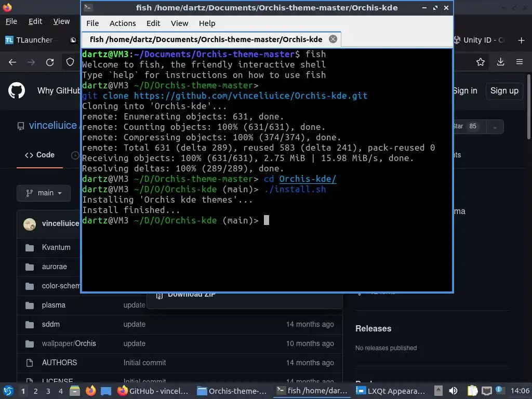Viewport: 532px width, 399px height.
Task: Open the Orchis-theme file manager task button
Action: pos(232,391)
